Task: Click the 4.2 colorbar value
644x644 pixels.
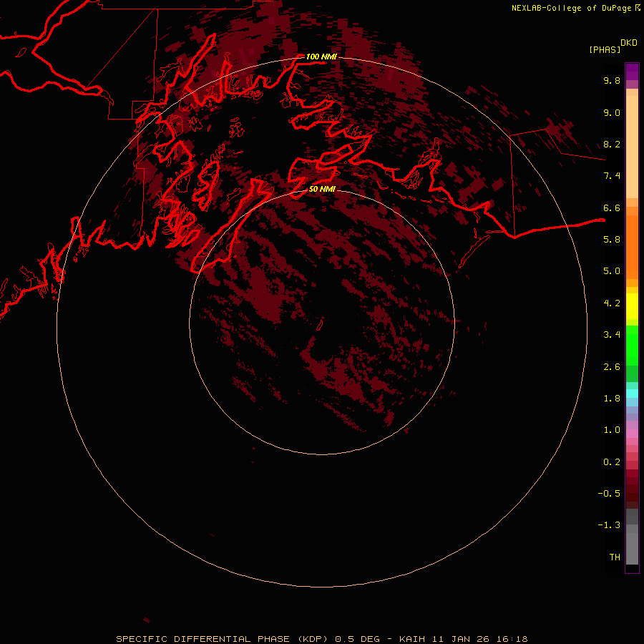Action: 612,303
